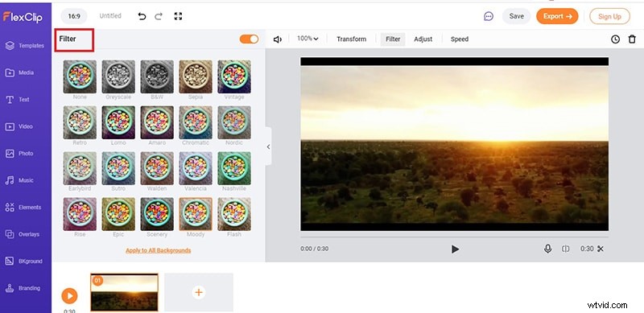This screenshot has width=644, height=313.
Task: Apply the Greyscale filter
Action: click(x=118, y=76)
